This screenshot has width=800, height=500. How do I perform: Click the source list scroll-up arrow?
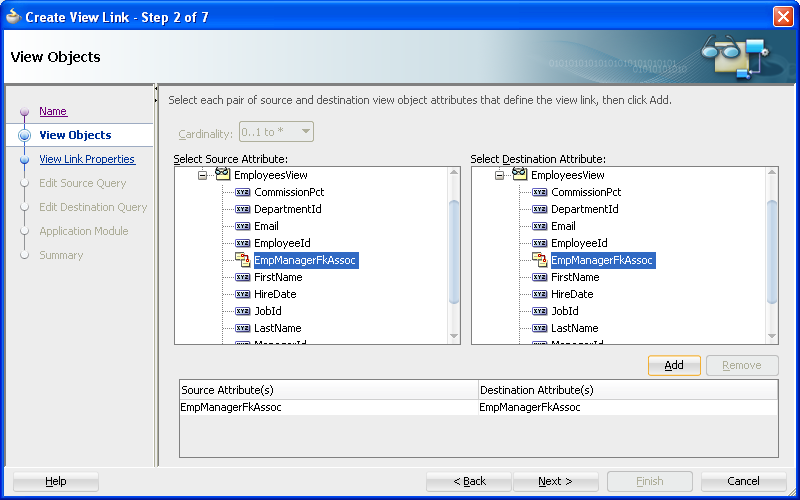point(454,173)
